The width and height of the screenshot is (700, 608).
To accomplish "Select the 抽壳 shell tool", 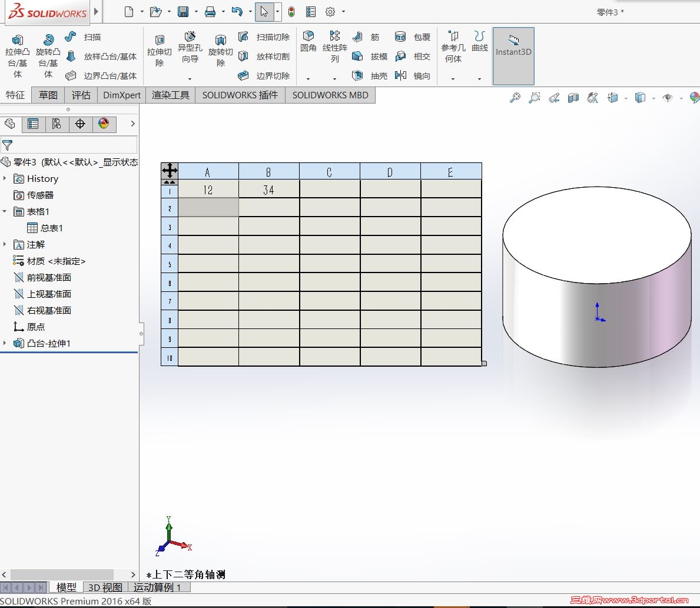I will [x=370, y=76].
